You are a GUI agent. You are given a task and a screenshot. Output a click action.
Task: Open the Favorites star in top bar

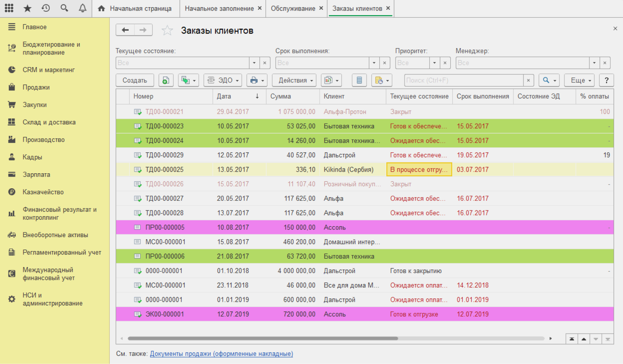[x=28, y=8]
